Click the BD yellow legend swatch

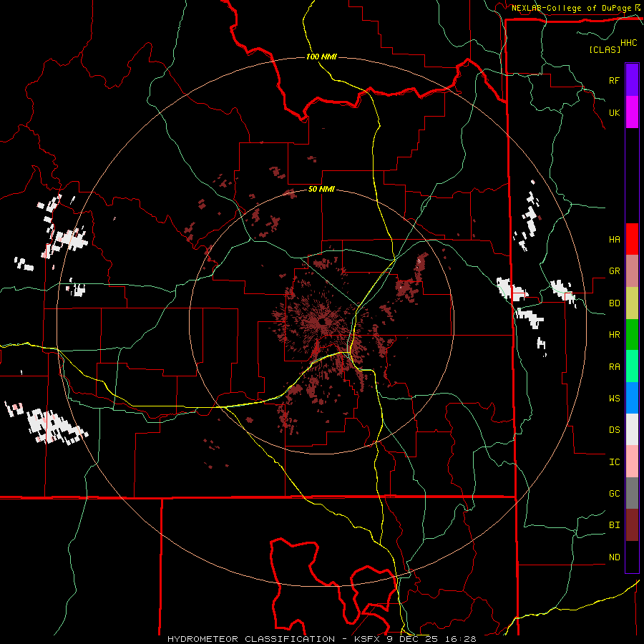pos(632,303)
